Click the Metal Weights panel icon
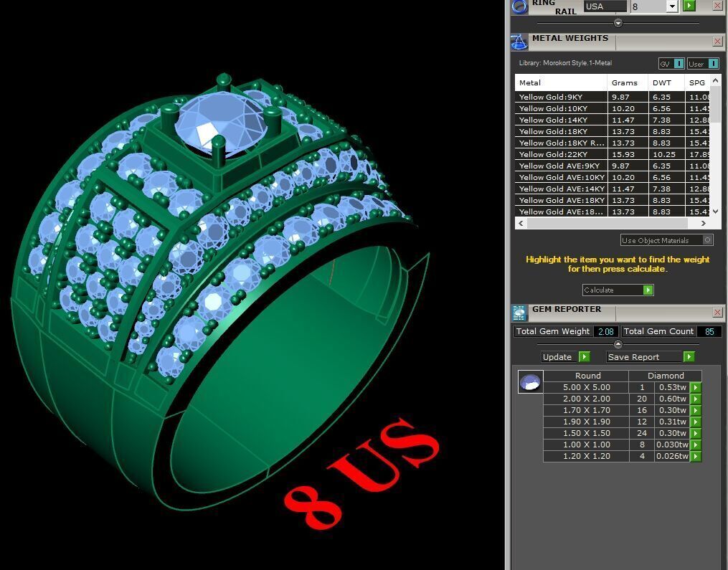The height and width of the screenshot is (570, 728). (519, 42)
